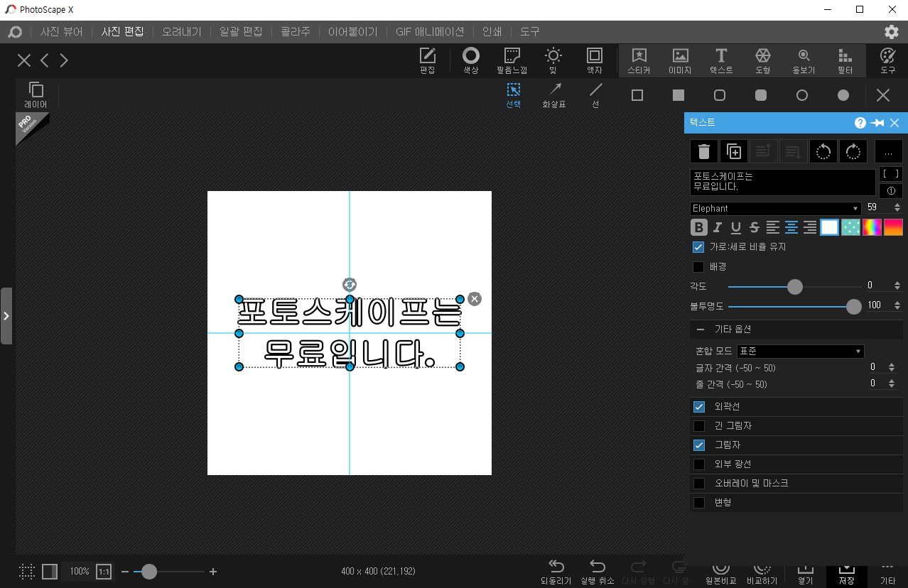
Task: Adjust the 불투명도 opacity value stepper
Action: pyautogui.click(x=897, y=306)
